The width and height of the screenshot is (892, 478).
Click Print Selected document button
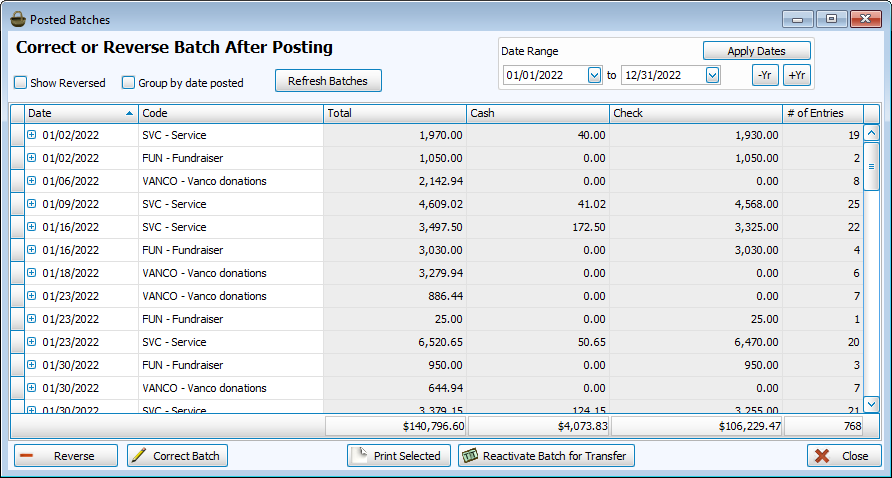click(399, 456)
